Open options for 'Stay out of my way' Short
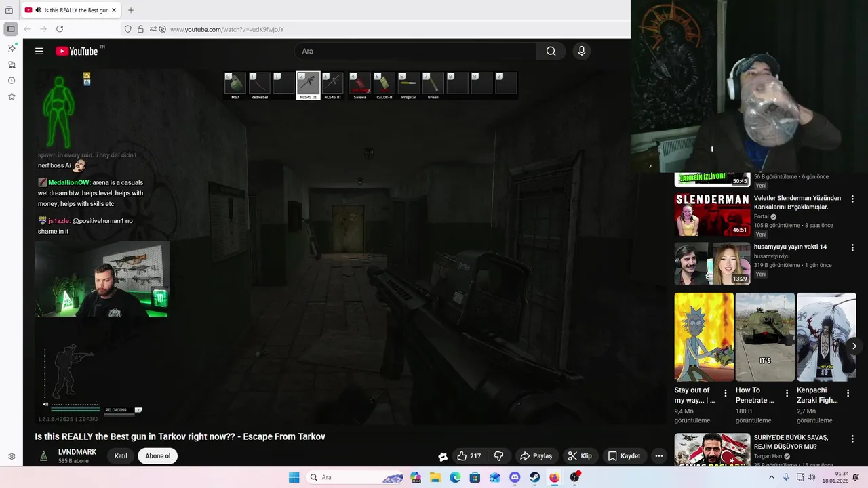The width and height of the screenshot is (868, 488). point(726,393)
